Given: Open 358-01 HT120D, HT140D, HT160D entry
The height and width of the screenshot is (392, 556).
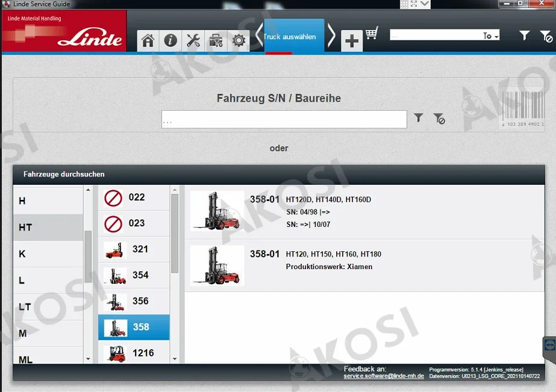Looking at the screenshot, I should (364, 212).
